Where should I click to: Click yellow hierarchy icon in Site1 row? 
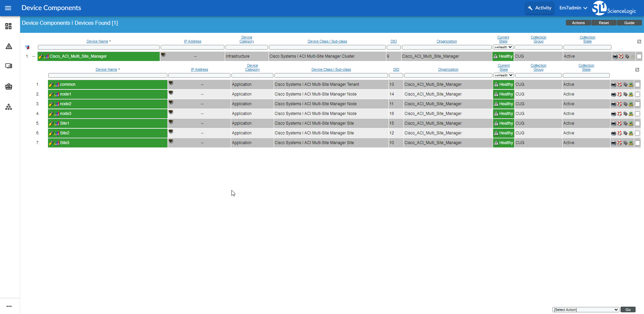coord(631,124)
